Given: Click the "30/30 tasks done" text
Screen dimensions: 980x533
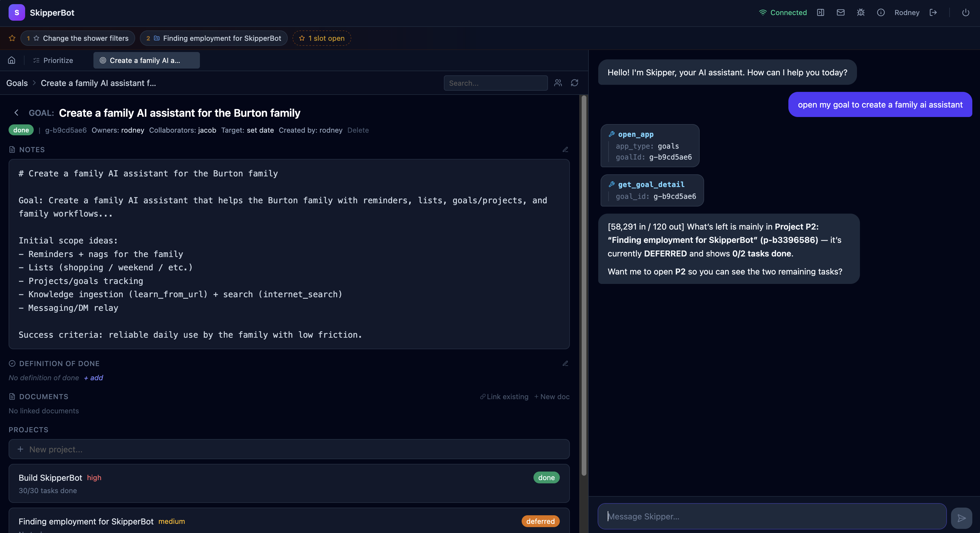Looking at the screenshot, I should 48,490.
